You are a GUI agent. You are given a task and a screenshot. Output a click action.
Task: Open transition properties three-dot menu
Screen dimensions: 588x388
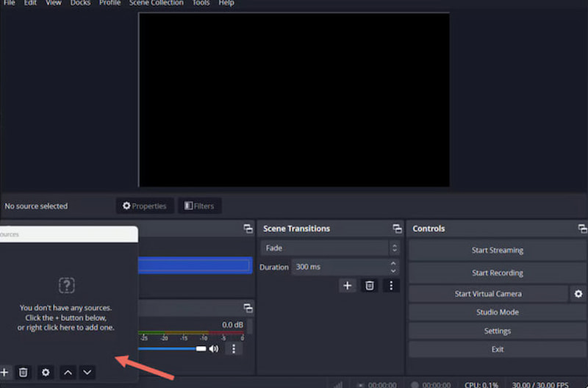coord(391,286)
